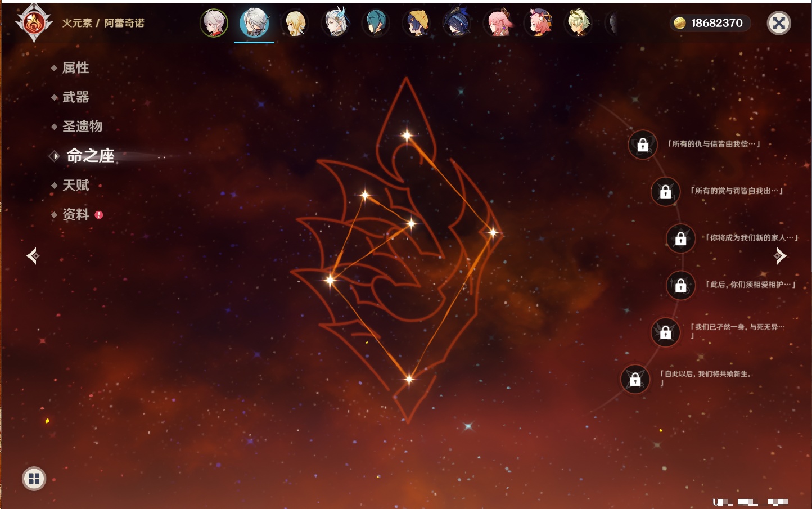Switch to the 天赋 (Talents) tab
The width and height of the screenshot is (812, 509).
pyautogui.click(x=75, y=186)
